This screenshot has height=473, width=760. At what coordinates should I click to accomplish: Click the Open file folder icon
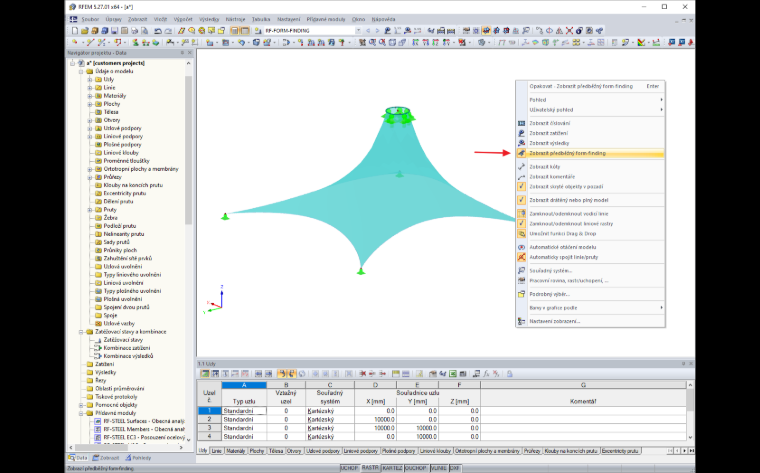(84, 31)
